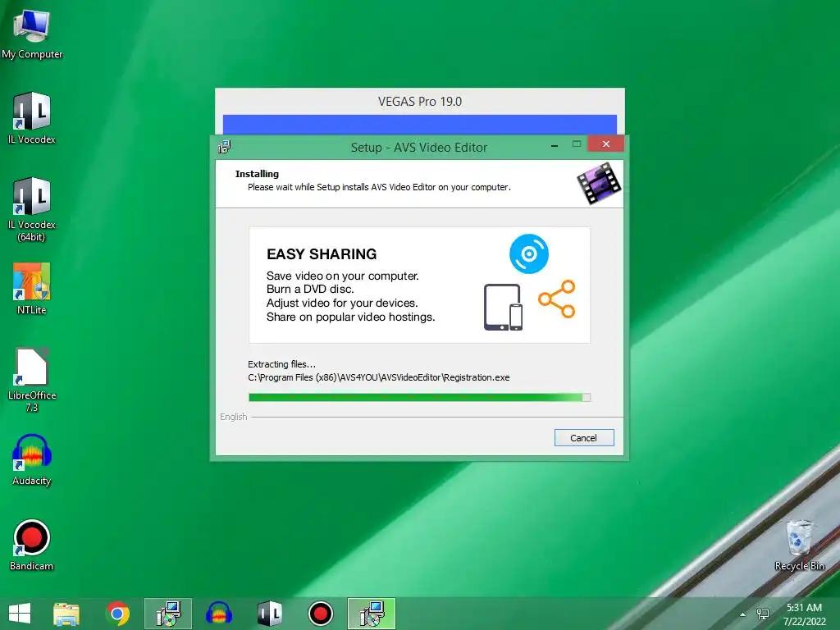The height and width of the screenshot is (630, 840).
Task: Open My Computer desktop icon
Action: 32,34
